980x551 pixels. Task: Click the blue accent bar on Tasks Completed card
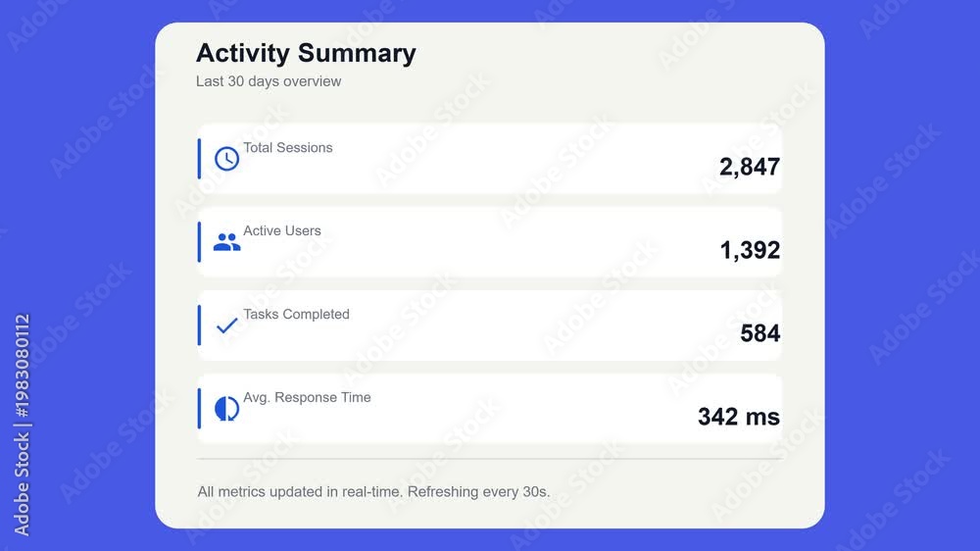[x=199, y=326]
